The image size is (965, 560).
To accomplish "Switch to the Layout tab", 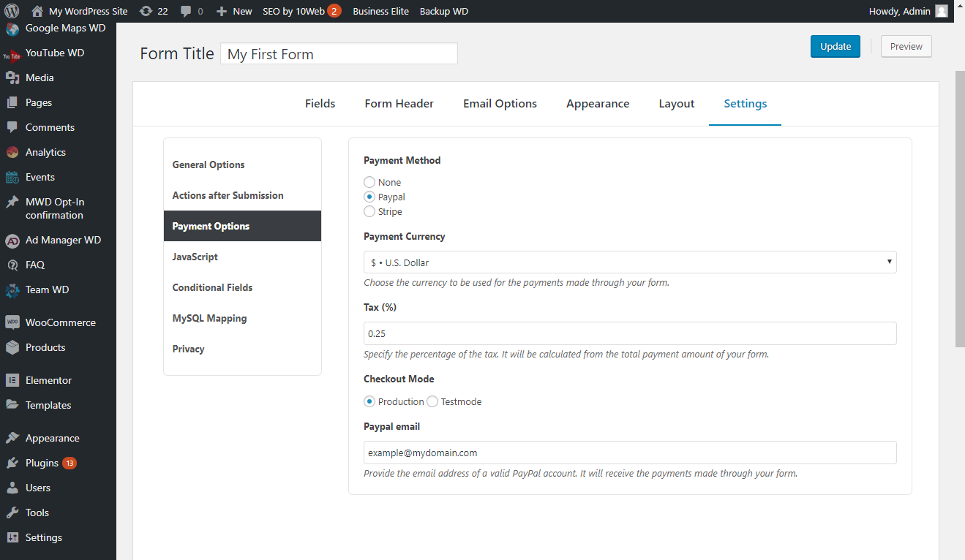I will click(x=677, y=104).
